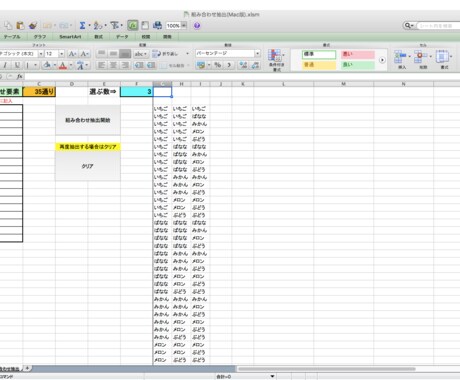Image resolution: width=460 pixels, height=380 pixels.
Task: Select the Format Painter brush icon
Action: pos(33,25)
